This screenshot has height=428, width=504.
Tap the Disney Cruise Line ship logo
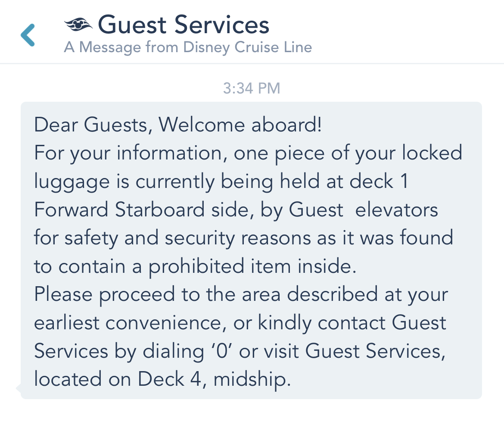tap(78, 25)
